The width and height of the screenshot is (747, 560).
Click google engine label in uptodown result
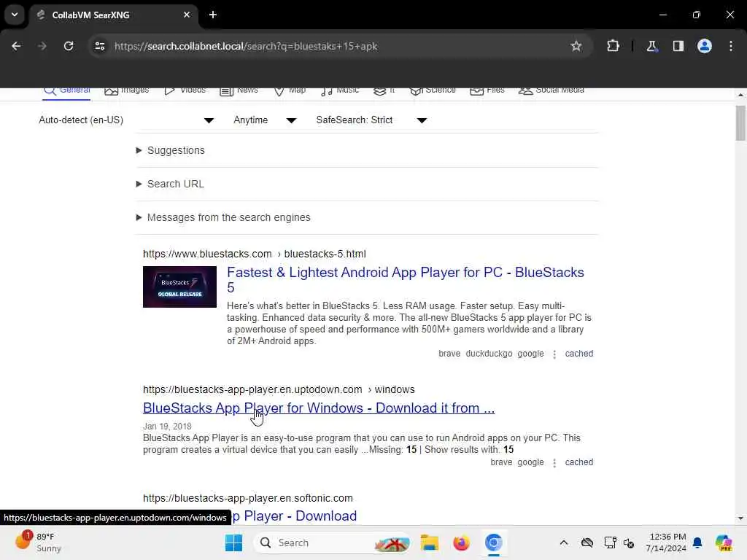point(530,462)
